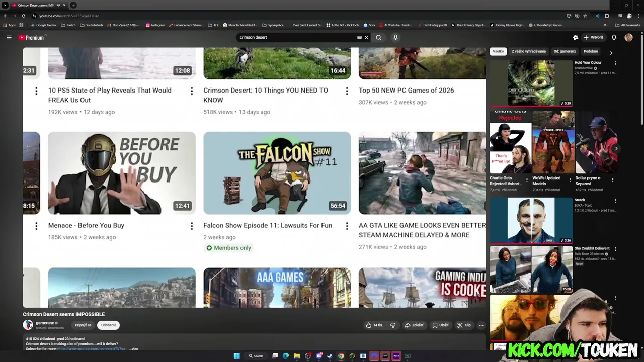Click Pripojiť sa join button
The image size is (644, 362).
[83, 325]
